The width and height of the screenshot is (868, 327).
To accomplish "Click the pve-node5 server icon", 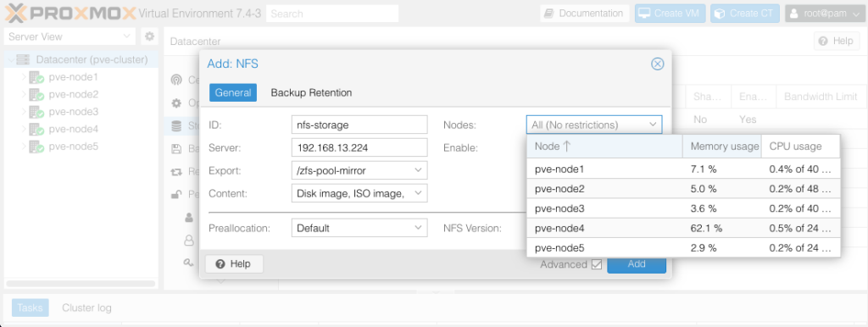I will click(x=36, y=147).
